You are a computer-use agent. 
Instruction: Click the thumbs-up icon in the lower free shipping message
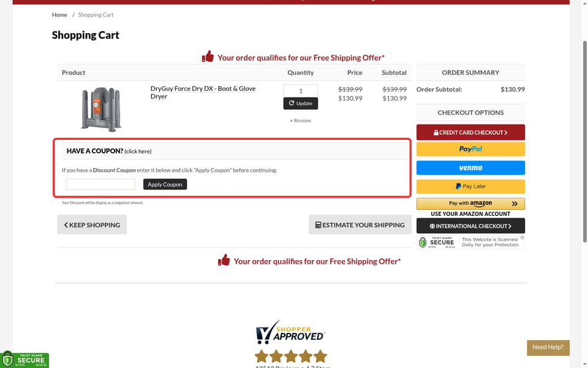224,260
